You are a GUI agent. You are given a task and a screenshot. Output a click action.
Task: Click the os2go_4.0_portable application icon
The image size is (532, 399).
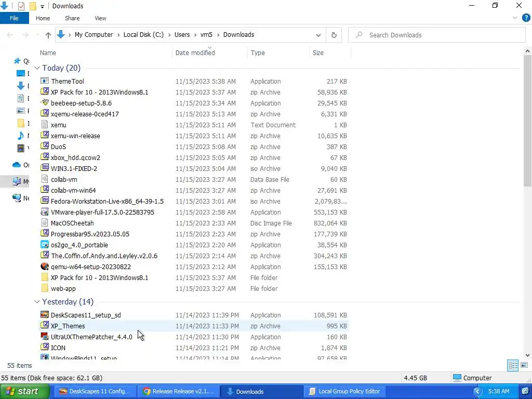(x=45, y=245)
